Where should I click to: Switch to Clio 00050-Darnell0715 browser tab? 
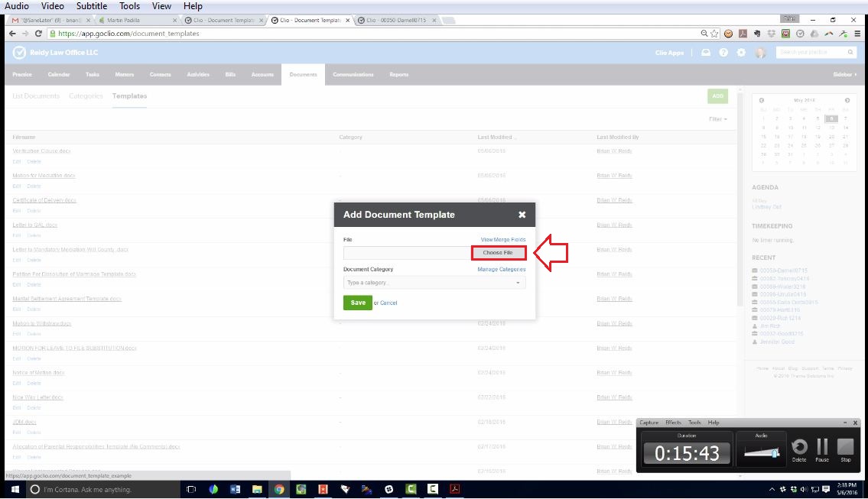pyautogui.click(x=396, y=21)
